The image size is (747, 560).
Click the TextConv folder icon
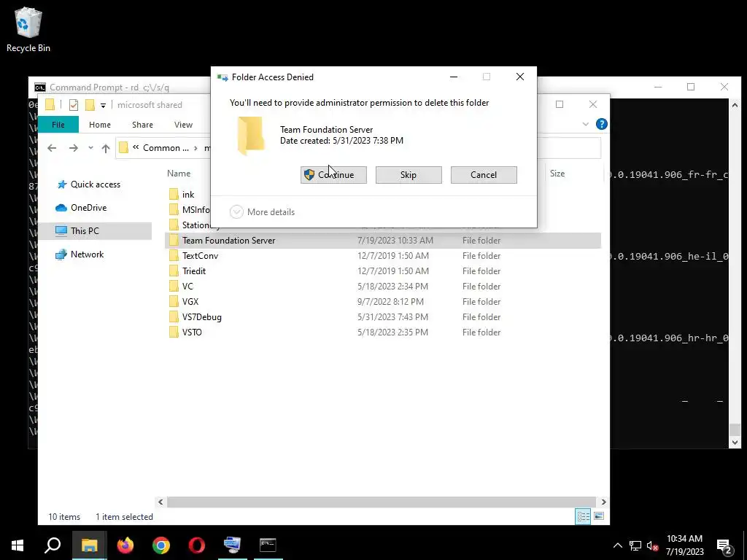point(174,256)
